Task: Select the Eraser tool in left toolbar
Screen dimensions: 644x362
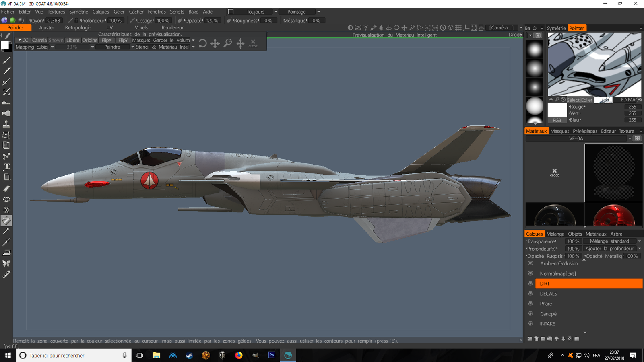Action: (x=6, y=189)
